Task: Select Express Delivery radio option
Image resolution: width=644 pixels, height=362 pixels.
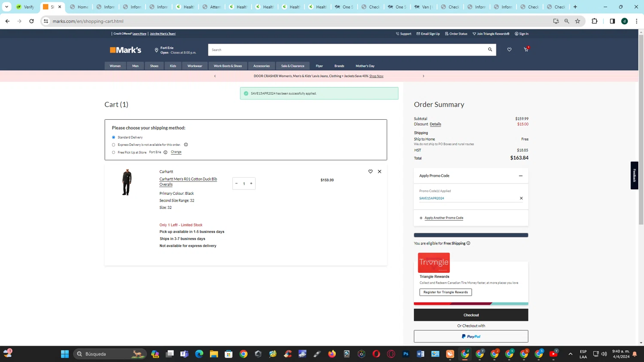Action: [x=113, y=145]
